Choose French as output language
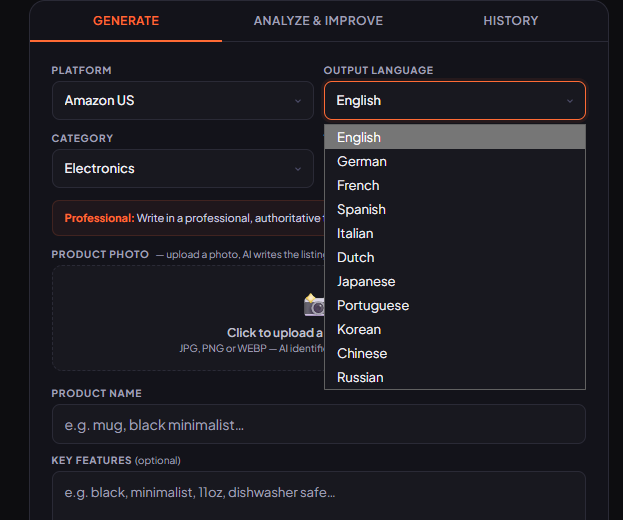 pos(455,186)
